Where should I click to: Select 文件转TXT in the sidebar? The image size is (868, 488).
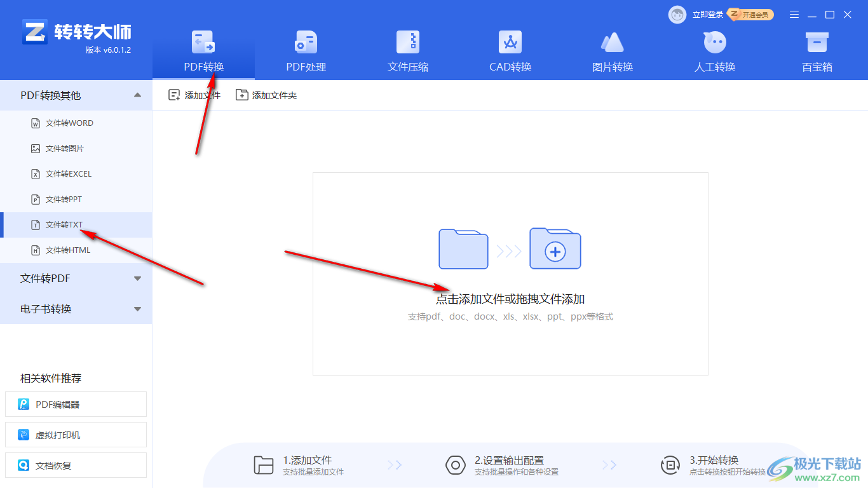coord(76,225)
